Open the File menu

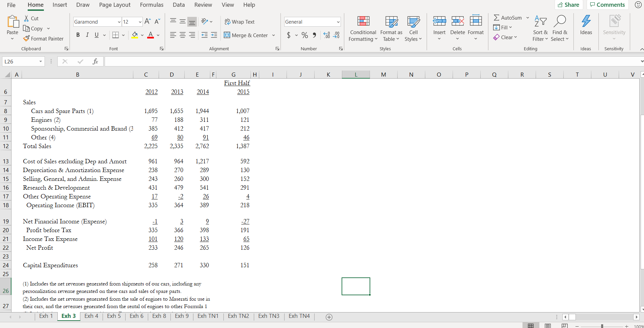pos(11,5)
